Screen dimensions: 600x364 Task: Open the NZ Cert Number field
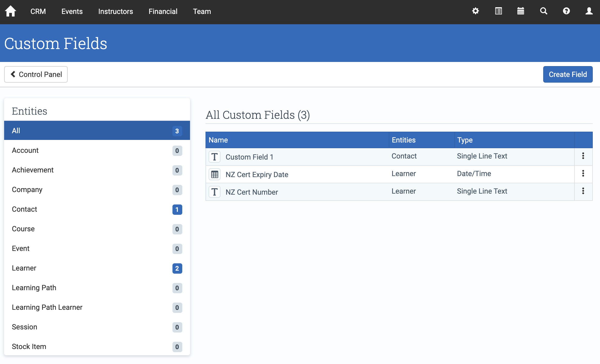(x=252, y=192)
